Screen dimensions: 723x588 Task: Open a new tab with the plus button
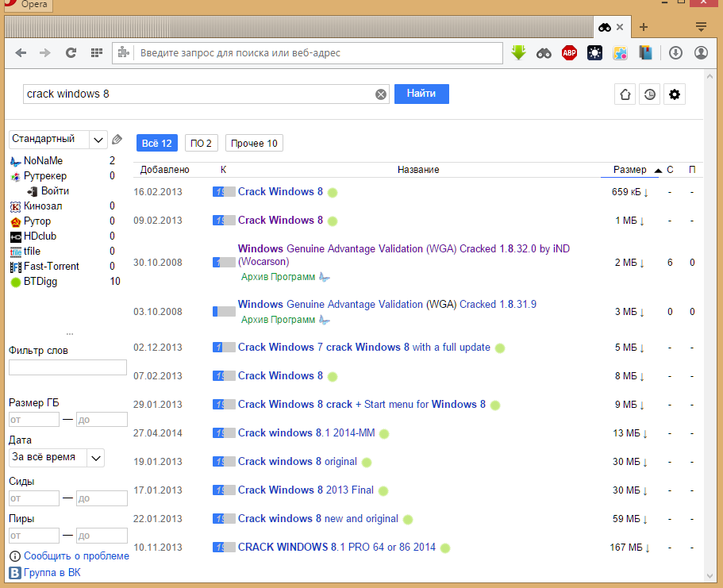coord(644,27)
